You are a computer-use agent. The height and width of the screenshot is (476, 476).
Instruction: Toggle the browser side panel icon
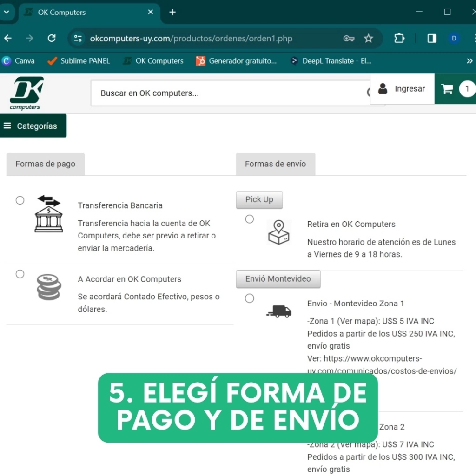coord(432,38)
